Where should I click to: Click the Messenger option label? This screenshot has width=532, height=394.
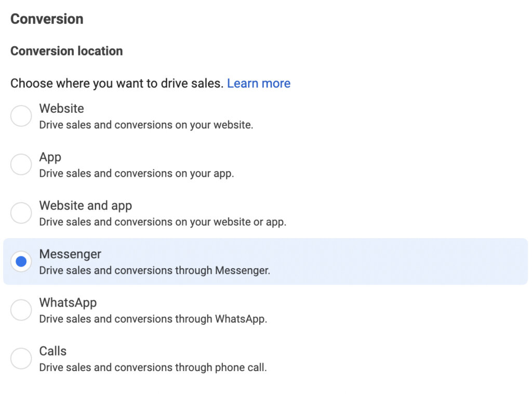point(70,254)
